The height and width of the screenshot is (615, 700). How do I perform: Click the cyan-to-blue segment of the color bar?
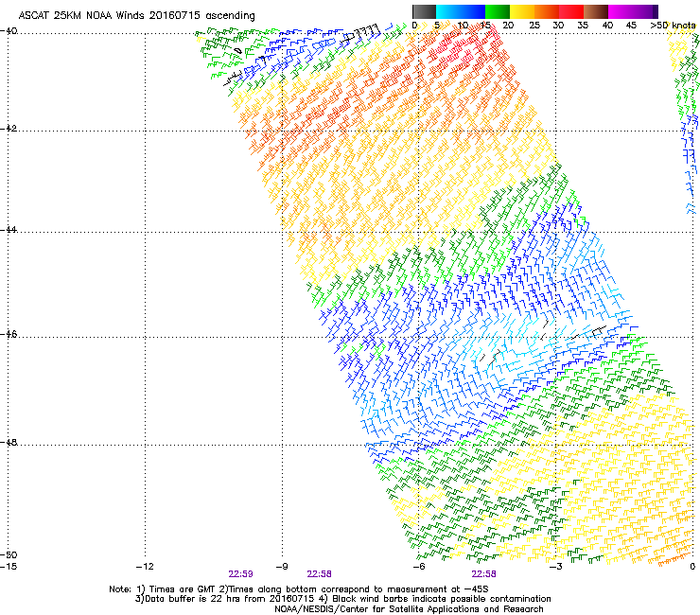[461, 11]
